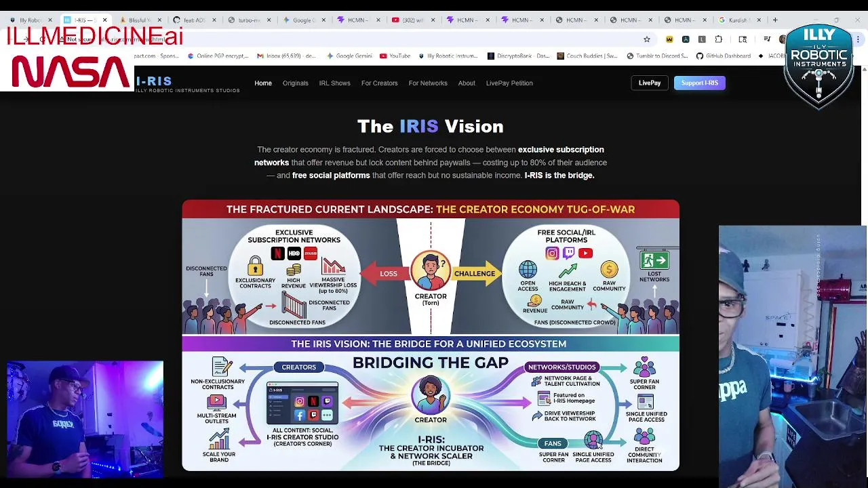Close the active I-RIS tab
The image size is (868, 488).
tap(104, 20)
